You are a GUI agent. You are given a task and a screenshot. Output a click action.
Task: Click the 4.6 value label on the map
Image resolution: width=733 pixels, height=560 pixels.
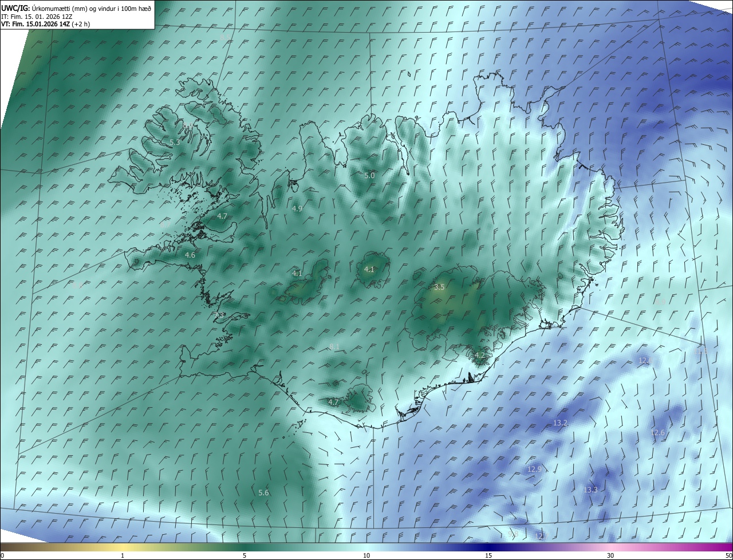coord(190,255)
